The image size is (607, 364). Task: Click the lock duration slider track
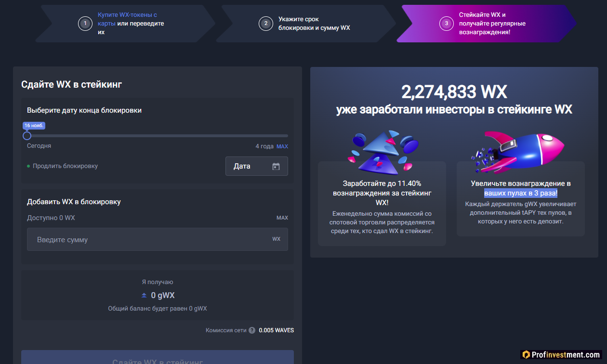(158, 136)
